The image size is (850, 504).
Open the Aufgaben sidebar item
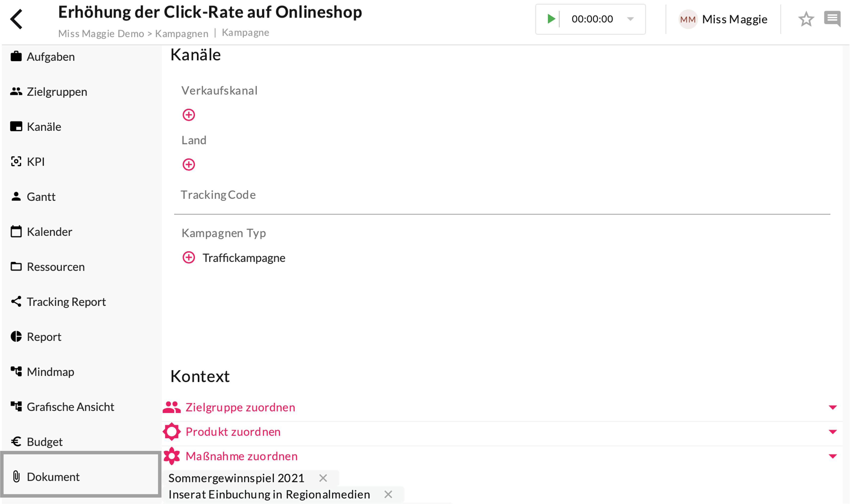click(51, 57)
